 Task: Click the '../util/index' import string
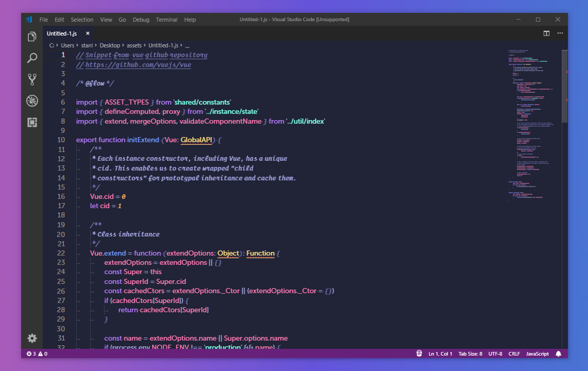(305, 121)
